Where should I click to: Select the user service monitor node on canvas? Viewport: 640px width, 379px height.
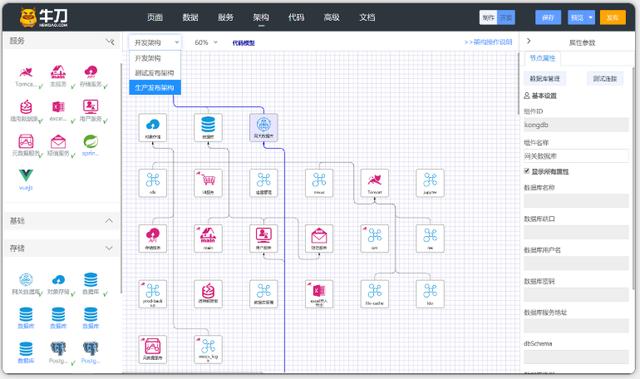(x=264, y=239)
